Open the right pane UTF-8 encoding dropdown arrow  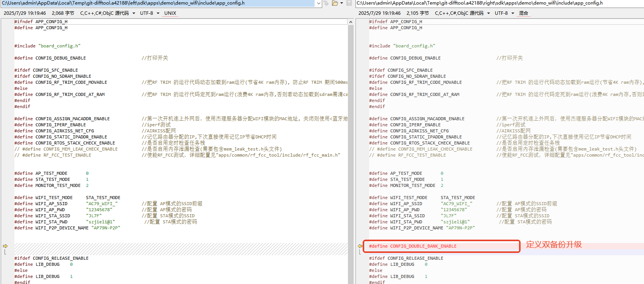click(x=513, y=13)
